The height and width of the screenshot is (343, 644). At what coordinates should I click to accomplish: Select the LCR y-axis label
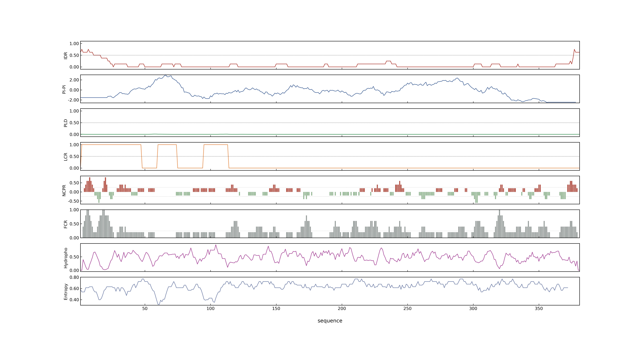[66, 157]
